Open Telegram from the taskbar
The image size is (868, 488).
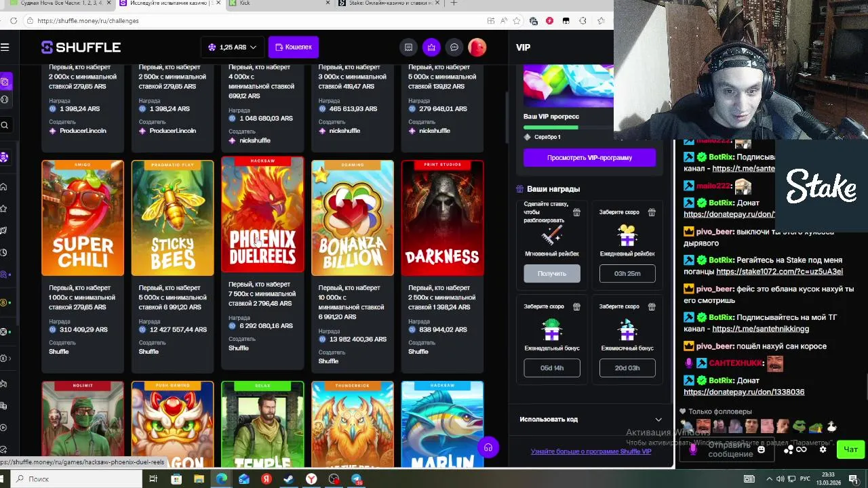tap(357, 479)
